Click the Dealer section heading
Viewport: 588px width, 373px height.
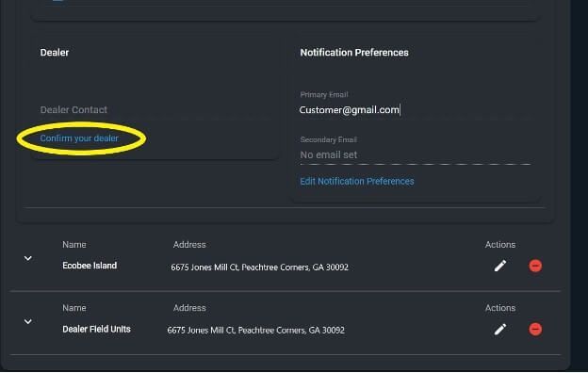[55, 53]
